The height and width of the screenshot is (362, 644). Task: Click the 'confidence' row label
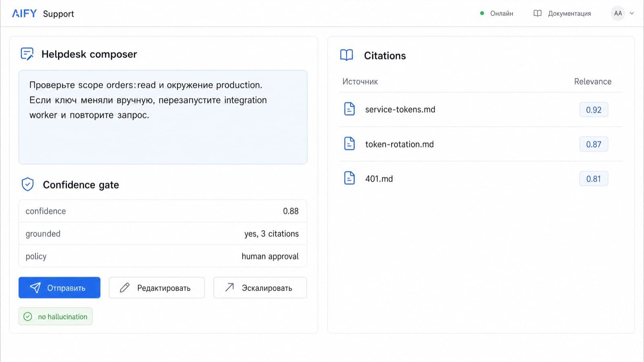[45, 211]
